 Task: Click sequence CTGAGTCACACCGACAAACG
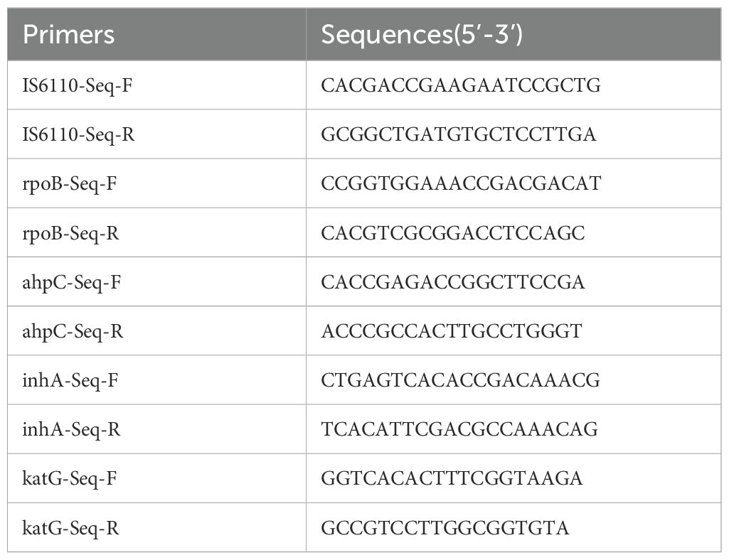[460, 380]
